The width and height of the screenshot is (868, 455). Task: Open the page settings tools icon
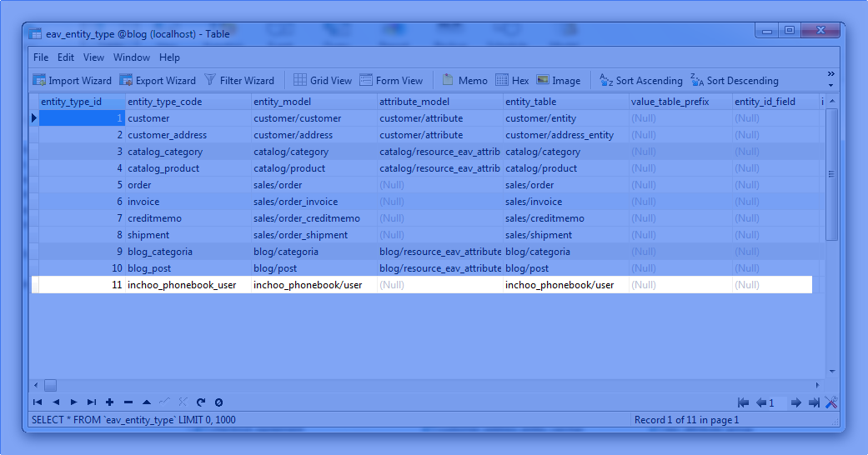(830, 403)
